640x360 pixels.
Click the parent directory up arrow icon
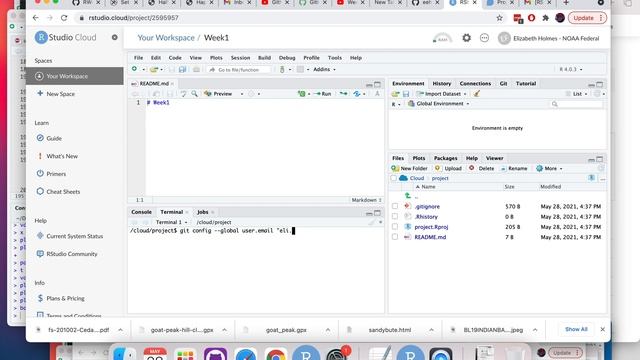408,196
